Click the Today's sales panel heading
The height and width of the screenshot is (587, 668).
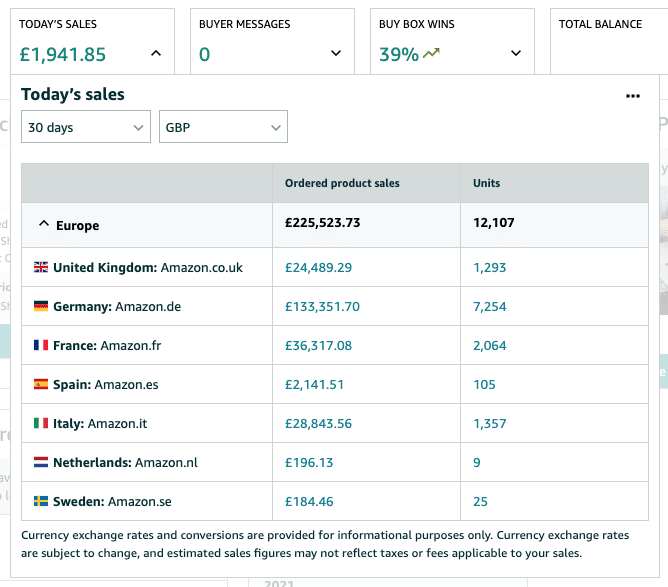(73, 94)
